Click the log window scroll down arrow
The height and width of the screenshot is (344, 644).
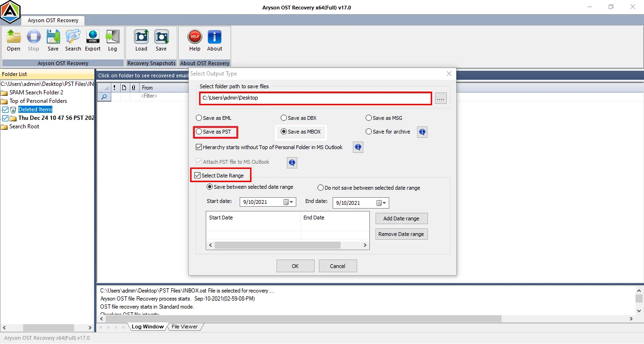639,310
